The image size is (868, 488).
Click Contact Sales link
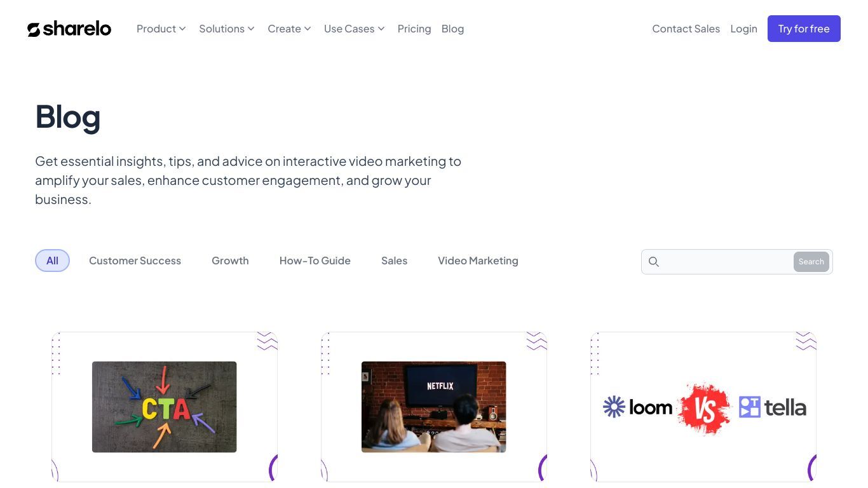pyautogui.click(x=686, y=29)
